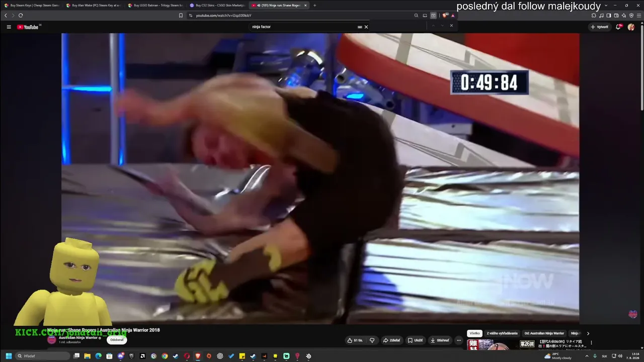Open the Leo AI sparkle icon
The height and width of the screenshot is (362, 644).
[624, 16]
